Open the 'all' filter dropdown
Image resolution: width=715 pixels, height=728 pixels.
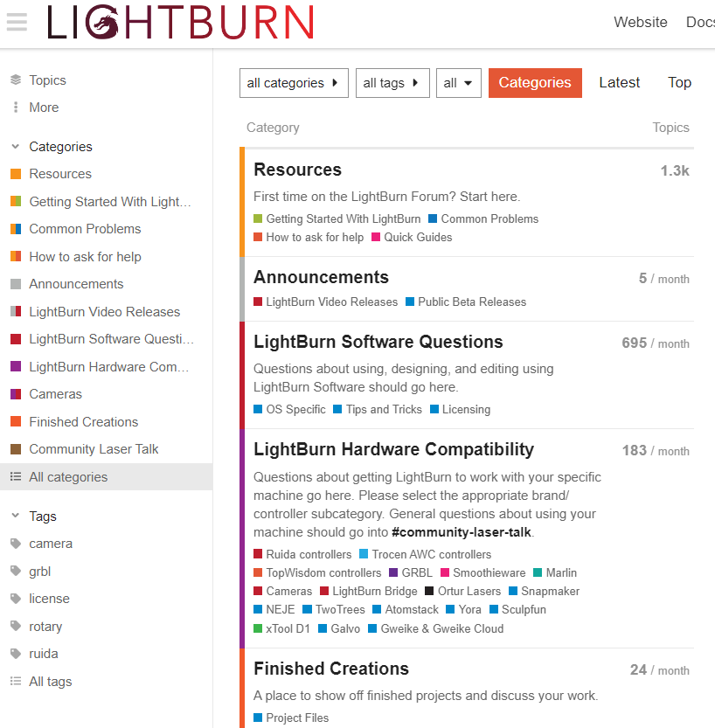458,83
